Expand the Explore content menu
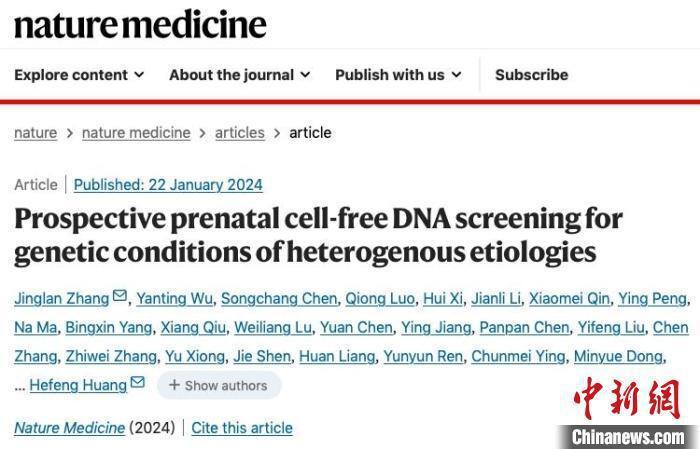This screenshot has height=449, width=700. pyautogui.click(x=79, y=75)
